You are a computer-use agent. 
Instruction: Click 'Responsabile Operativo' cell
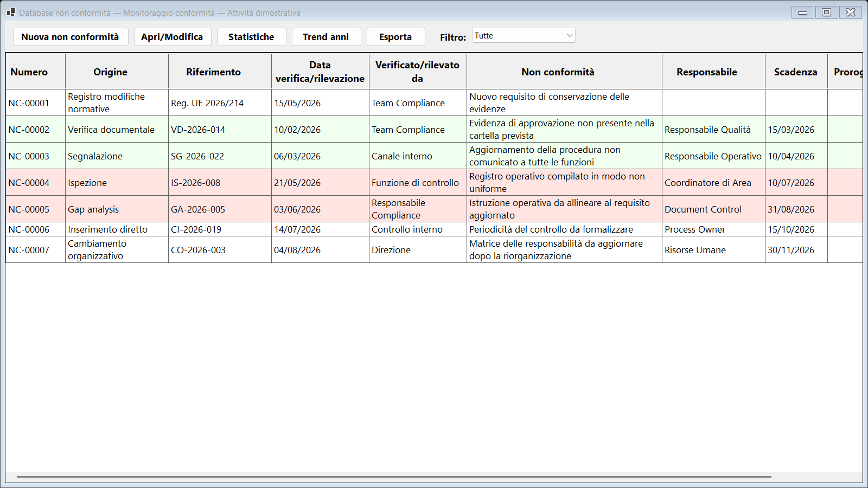(x=713, y=156)
